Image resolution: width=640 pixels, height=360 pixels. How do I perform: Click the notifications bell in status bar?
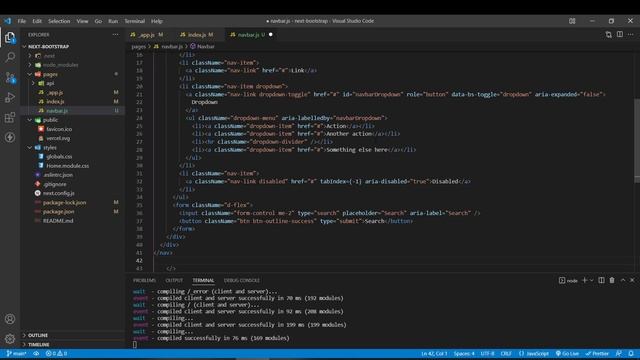(631, 353)
